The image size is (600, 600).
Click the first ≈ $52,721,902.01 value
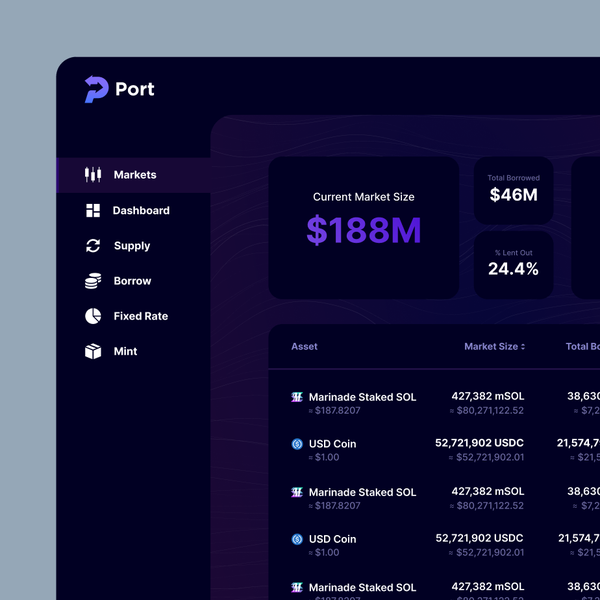pyautogui.click(x=486, y=457)
